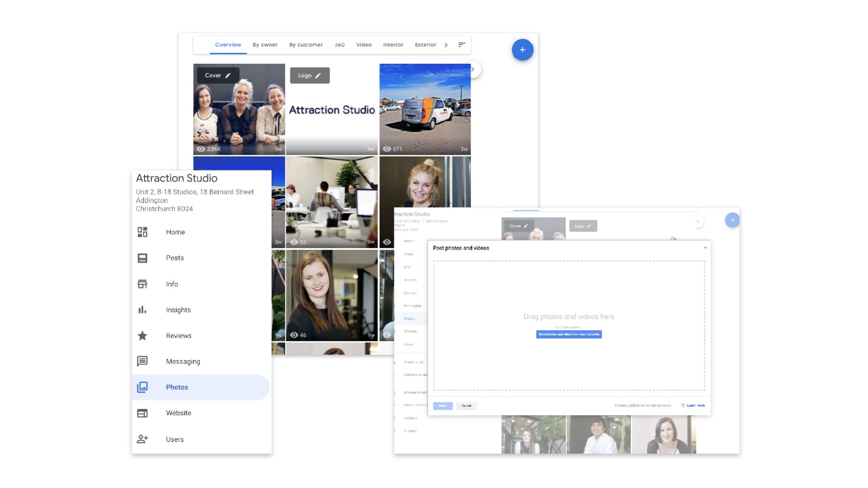Open the van exterior photo thumbnail
This screenshot has height=488, width=868.
tap(425, 109)
